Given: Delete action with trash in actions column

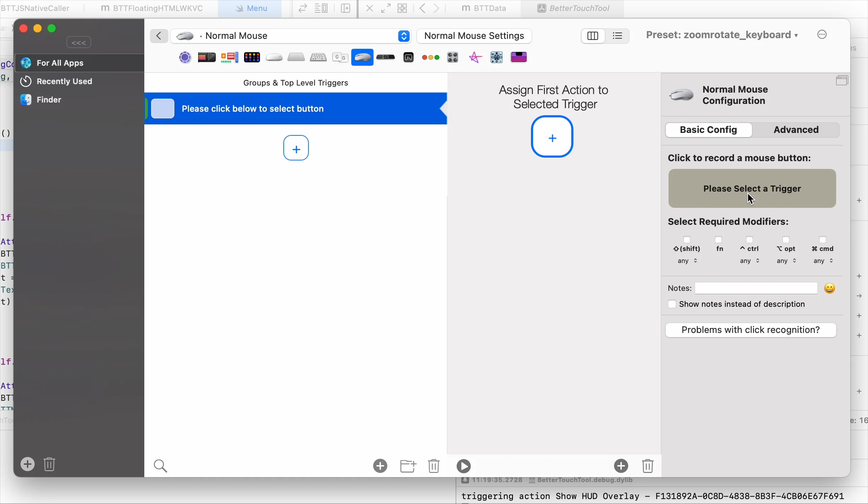Looking at the screenshot, I should click(x=648, y=466).
